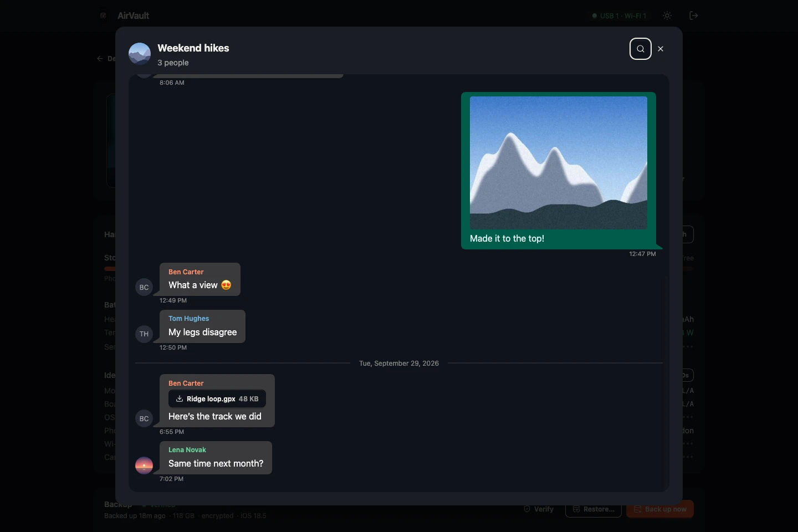
Task: Click the 'Back up now' button
Action: tap(660, 509)
